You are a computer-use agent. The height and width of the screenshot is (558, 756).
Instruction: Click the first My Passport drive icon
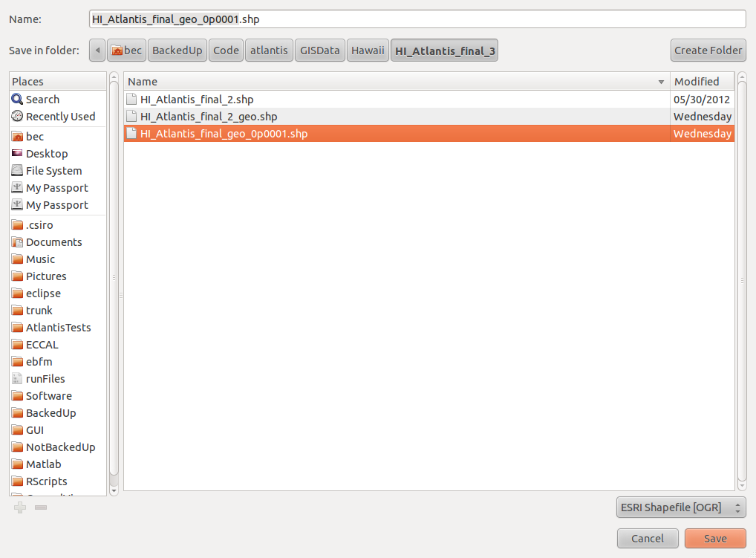point(17,188)
